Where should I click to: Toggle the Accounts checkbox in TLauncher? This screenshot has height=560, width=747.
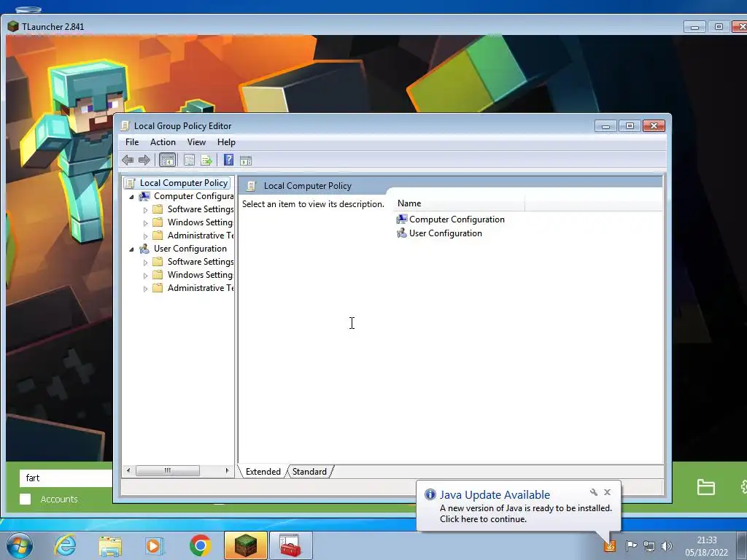point(26,499)
